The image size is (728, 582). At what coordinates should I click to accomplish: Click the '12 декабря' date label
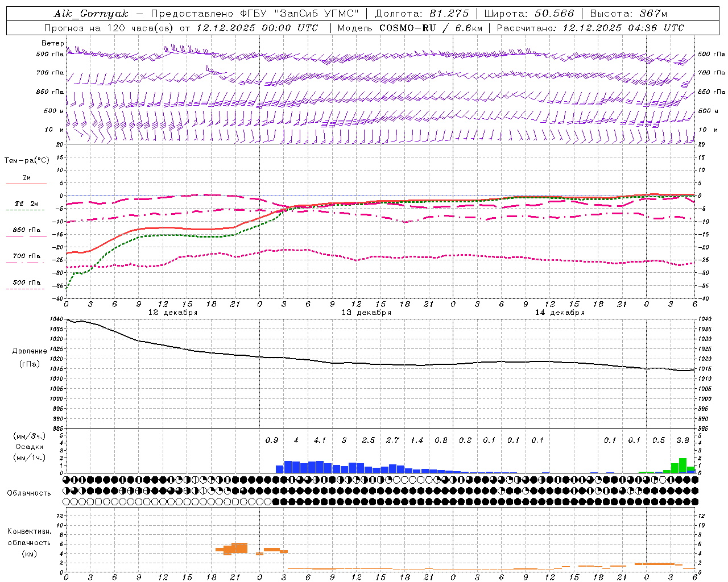tap(173, 313)
